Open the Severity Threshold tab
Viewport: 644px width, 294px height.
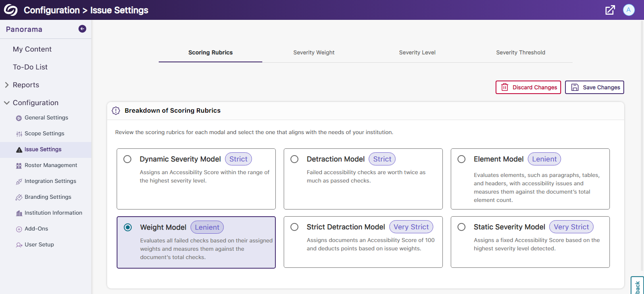[x=520, y=52]
